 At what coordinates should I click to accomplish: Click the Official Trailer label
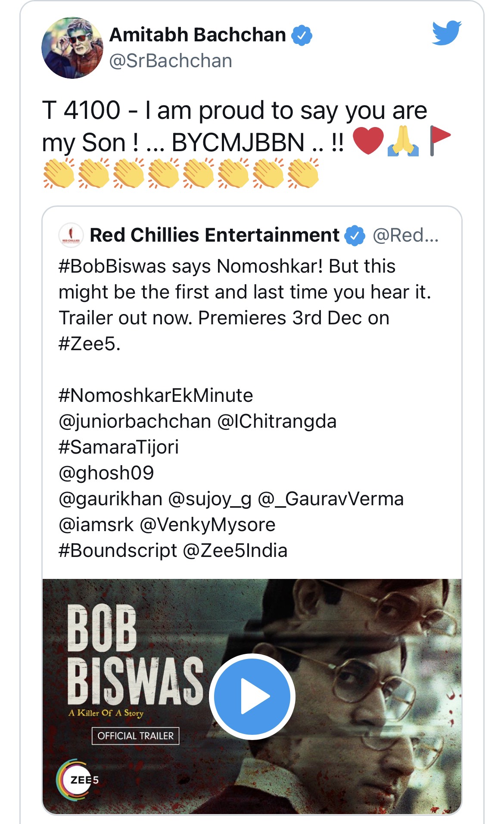pos(135,736)
